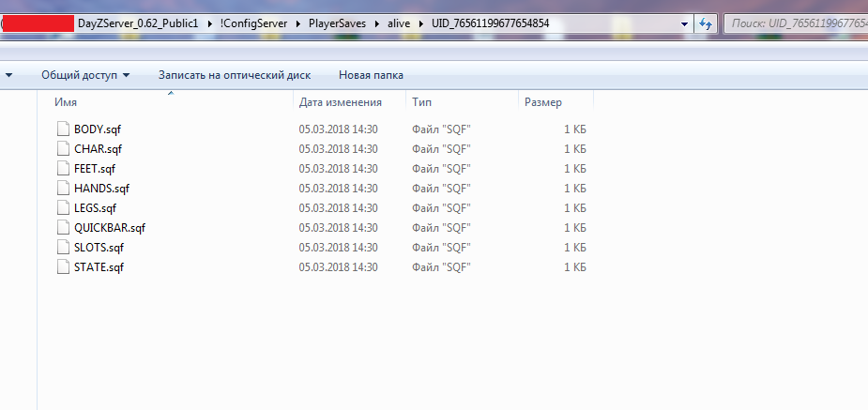Click the type cell of LEGS.sqf
The width and height of the screenshot is (868, 410).
pos(441,208)
